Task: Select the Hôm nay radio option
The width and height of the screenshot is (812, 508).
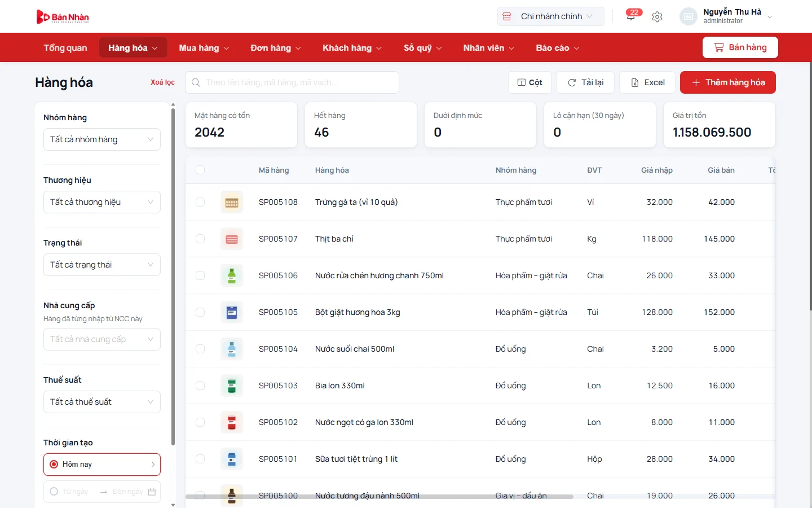Action: [x=54, y=465]
